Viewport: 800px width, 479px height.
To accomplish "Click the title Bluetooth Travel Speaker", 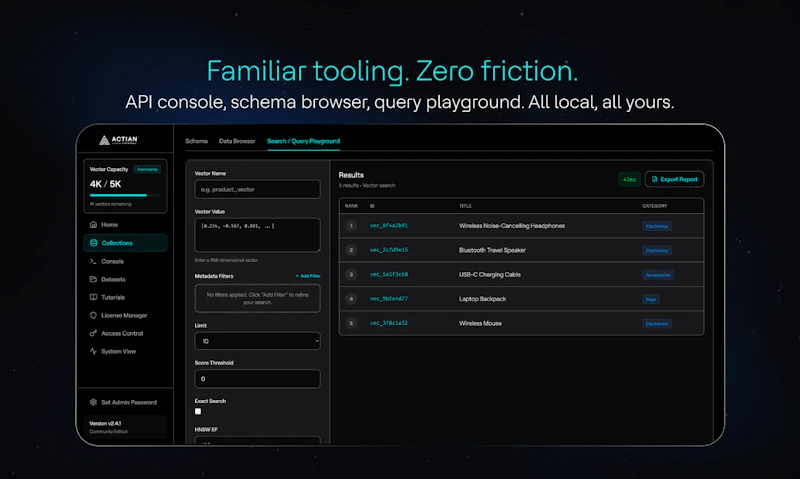I will (x=492, y=250).
